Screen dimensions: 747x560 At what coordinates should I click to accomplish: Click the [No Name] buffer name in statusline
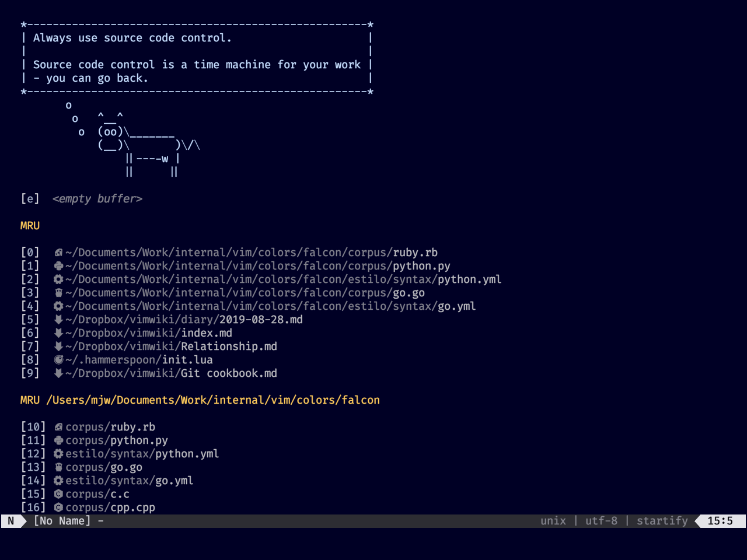coord(62,521)
